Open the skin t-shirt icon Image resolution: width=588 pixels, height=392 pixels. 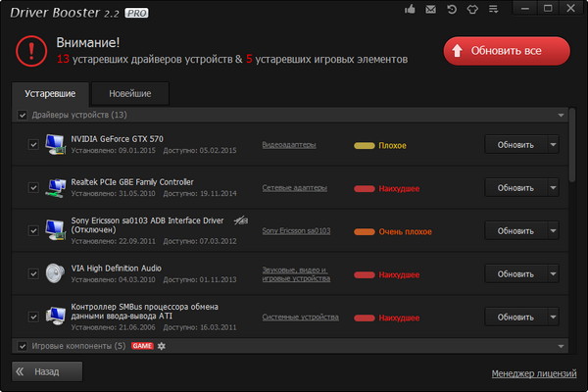tap(472, 9)
